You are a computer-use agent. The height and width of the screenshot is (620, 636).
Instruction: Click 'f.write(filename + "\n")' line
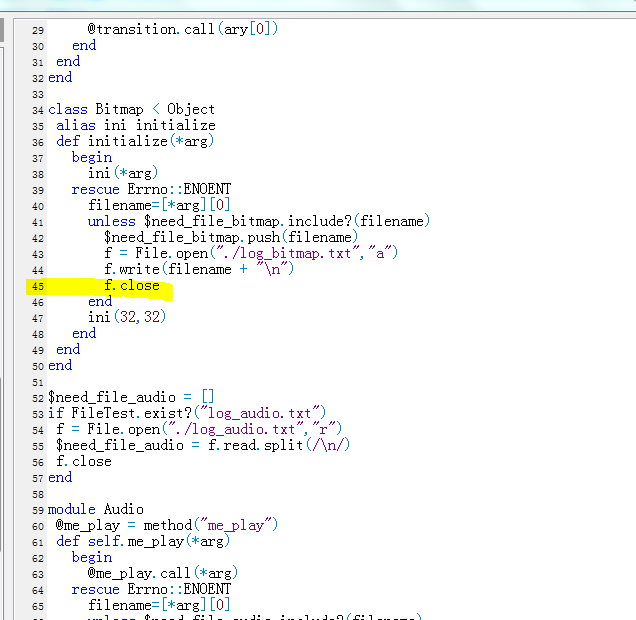pyautogui.click(x=199, y=269)
